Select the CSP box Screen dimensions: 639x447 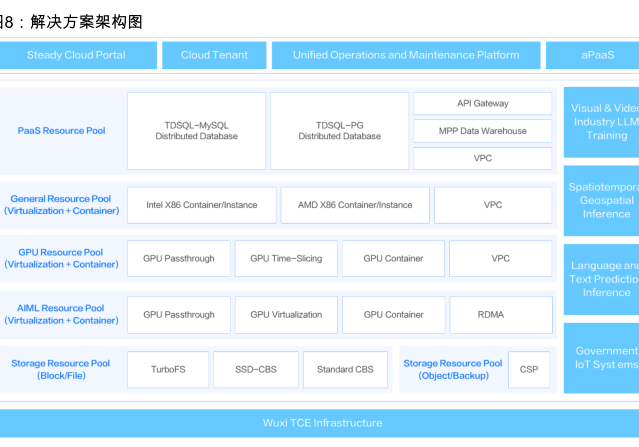pos(528,369)
